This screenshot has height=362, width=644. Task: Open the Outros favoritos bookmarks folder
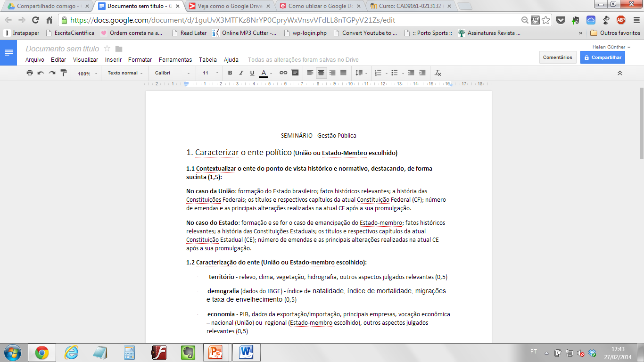(615, 33)
